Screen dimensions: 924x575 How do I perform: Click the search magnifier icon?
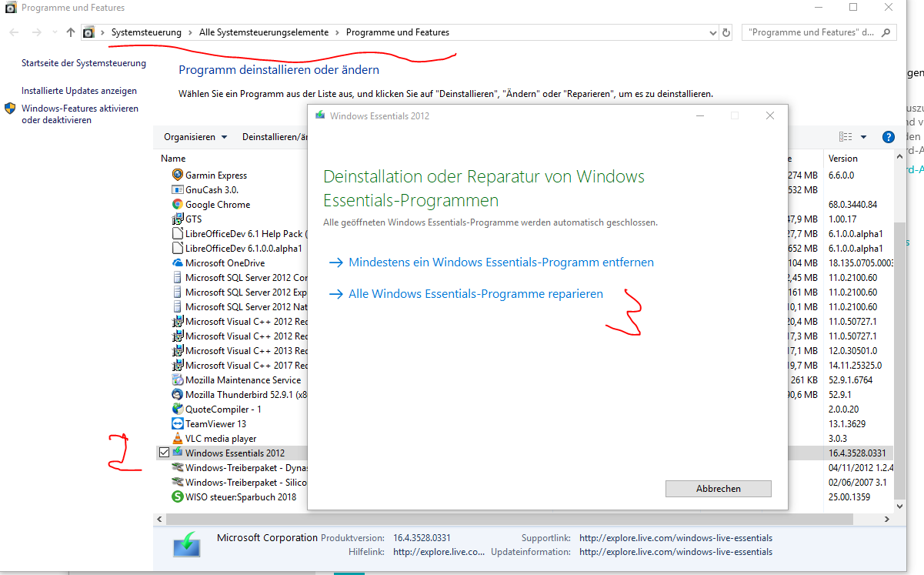[x=885, y=32]
